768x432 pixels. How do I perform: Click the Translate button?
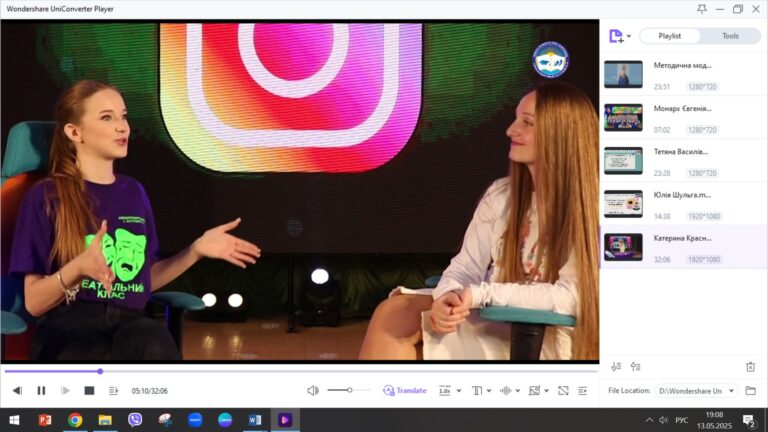click(404, 391)
